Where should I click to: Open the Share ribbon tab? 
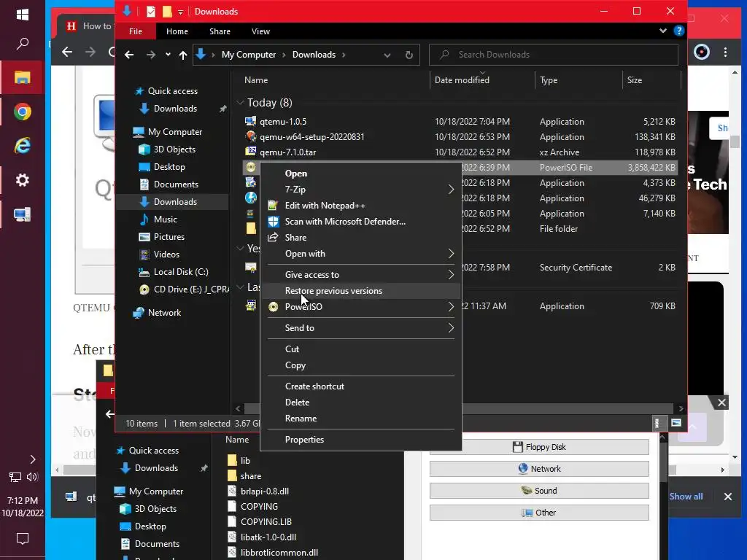(x=220, y=31)
